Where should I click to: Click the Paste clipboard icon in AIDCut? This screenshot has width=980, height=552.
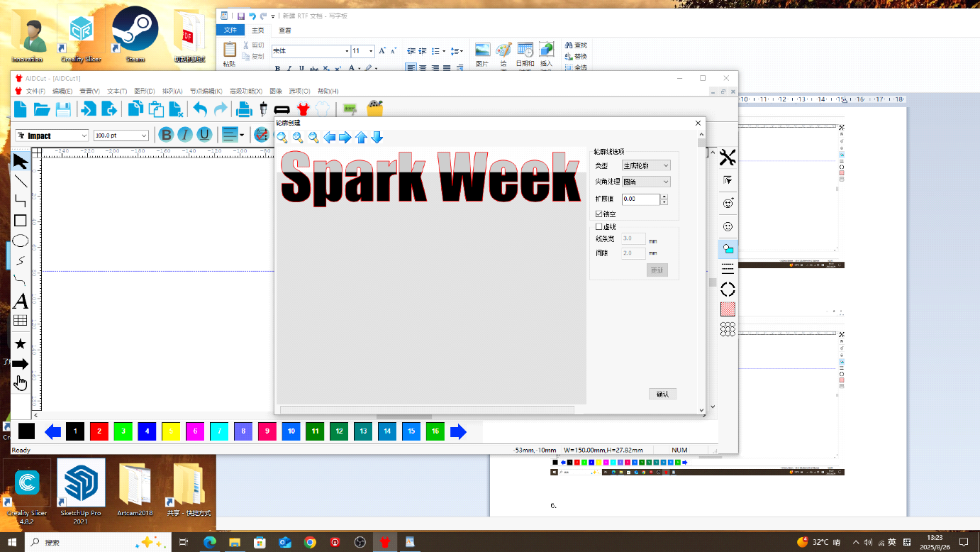coord(156,109)
